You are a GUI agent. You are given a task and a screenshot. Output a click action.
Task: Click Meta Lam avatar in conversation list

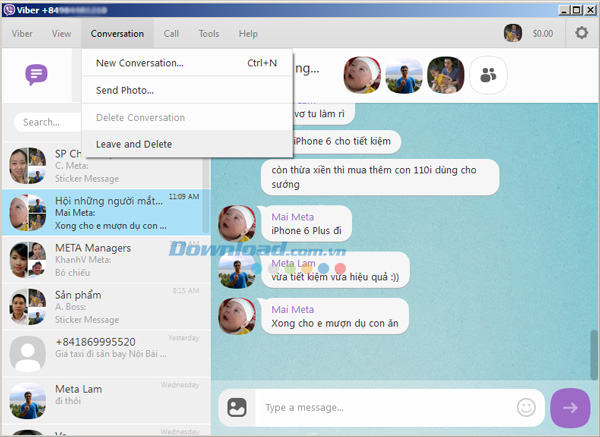tap(28, 401)
